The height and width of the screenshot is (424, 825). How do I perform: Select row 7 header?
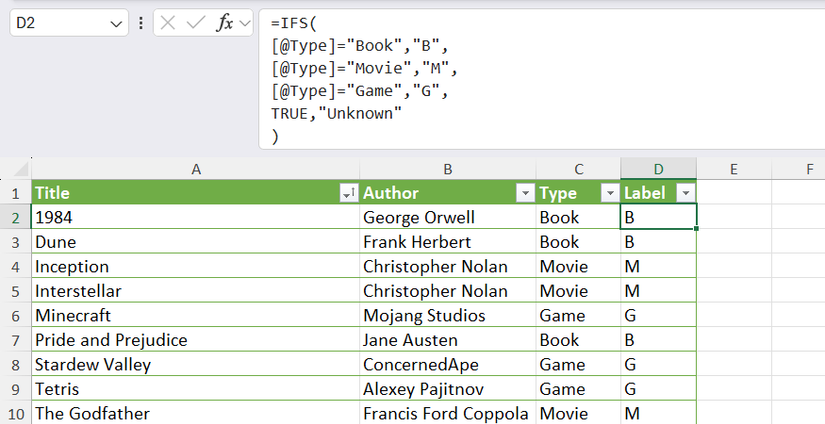click(15, 340)
